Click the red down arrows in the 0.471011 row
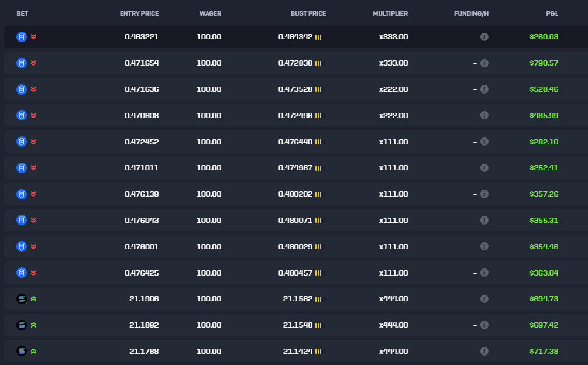The height and width of the screenshot is (365, 588). pyautogui.click(x=33, y=167)
